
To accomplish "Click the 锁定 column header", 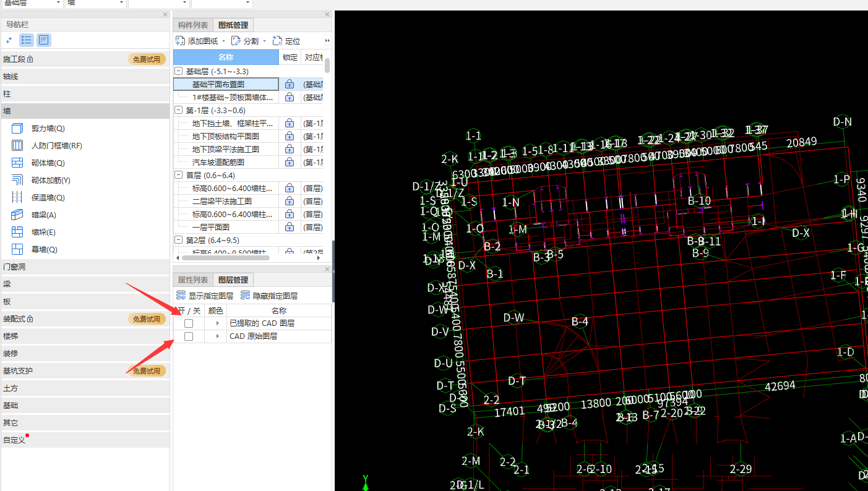I will [x=290, y=58].
